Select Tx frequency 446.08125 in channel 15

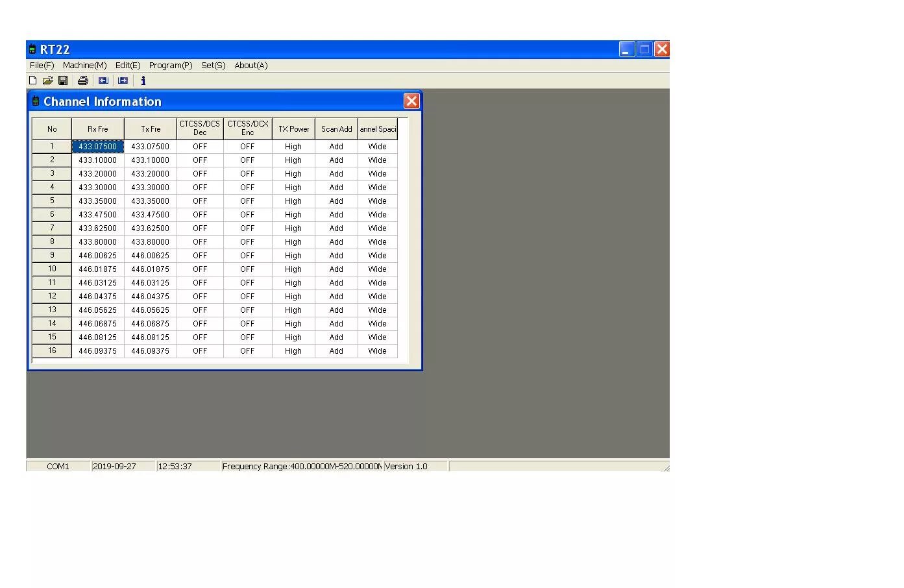(x=151, y=337)
